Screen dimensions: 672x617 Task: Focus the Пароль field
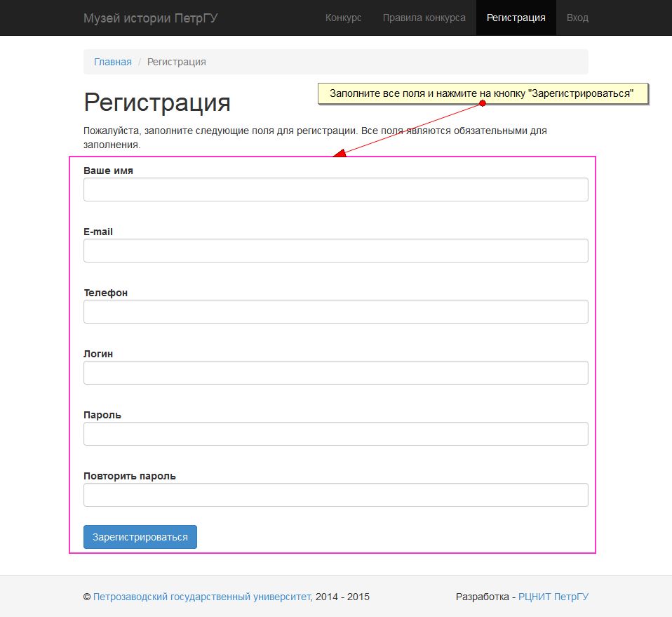tap(335, 434)
